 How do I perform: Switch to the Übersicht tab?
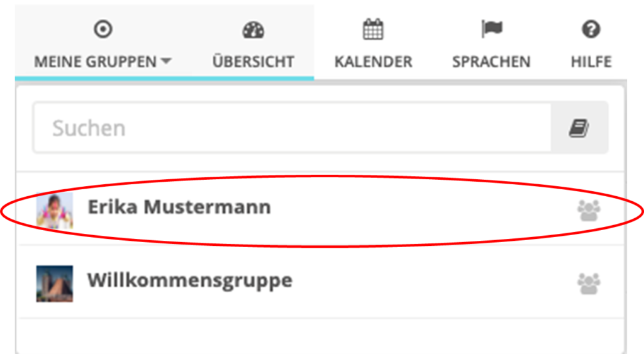click(253, 62)
